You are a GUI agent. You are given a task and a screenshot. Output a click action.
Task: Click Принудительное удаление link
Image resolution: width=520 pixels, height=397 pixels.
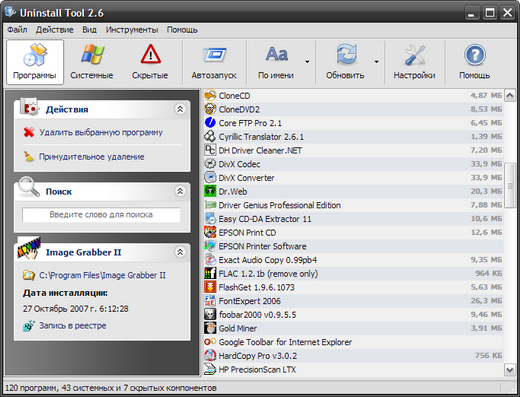pos(92,157)
